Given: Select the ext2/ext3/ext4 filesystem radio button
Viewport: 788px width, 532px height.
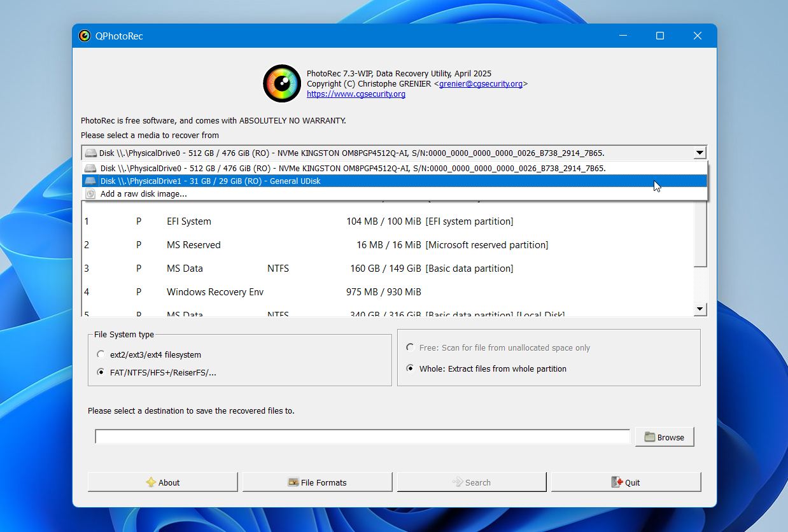Looking at the screenshot, I should pos(101,355).
